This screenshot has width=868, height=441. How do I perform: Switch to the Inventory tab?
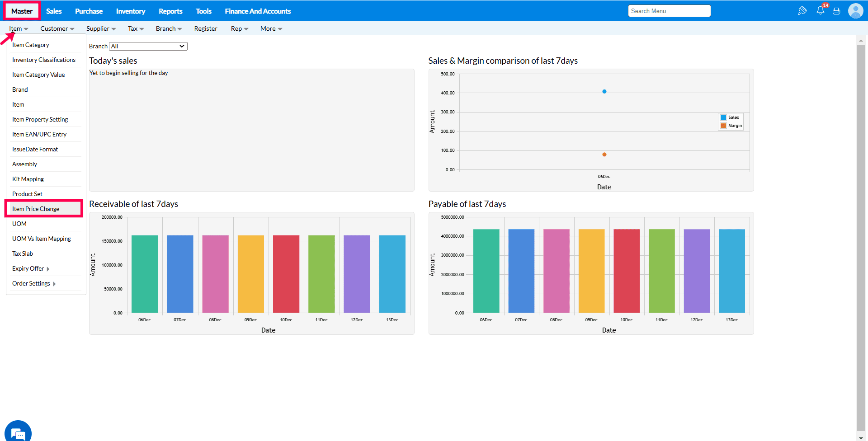point(131,11)
